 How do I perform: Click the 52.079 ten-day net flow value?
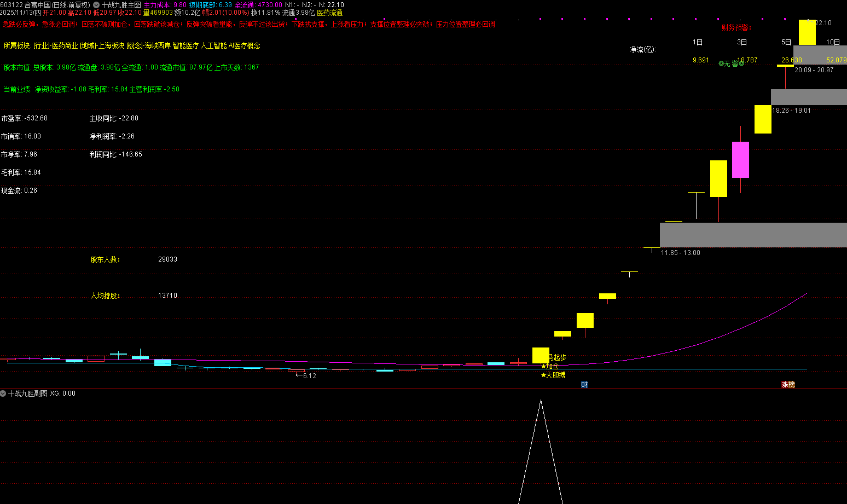[x=836, y=60]
